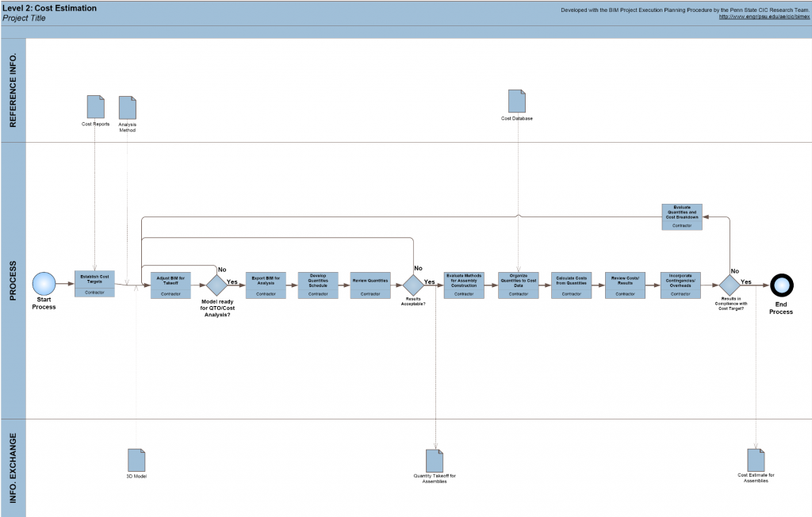
Task: Select Evaluate Quantities and Cost Breakdown box
Action: (682, 216)
